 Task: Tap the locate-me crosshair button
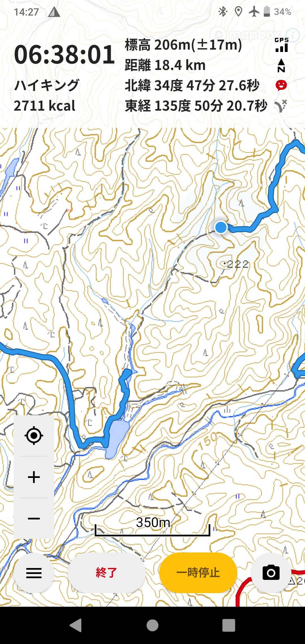(34, 436)
